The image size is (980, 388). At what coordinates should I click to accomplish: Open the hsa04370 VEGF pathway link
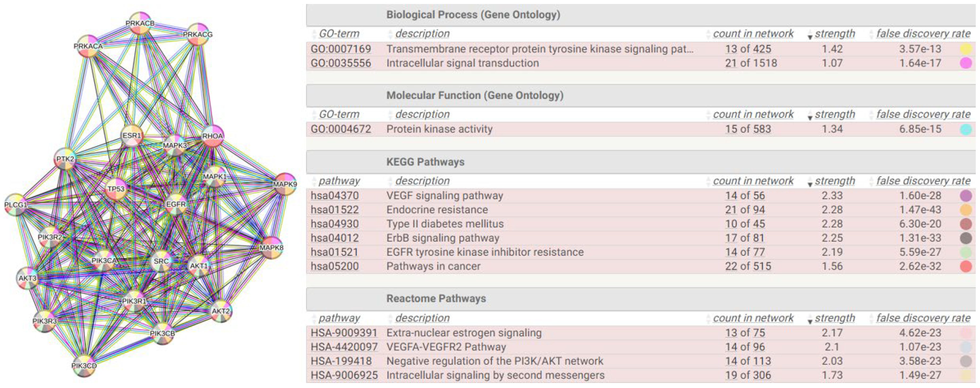point(334,196)
